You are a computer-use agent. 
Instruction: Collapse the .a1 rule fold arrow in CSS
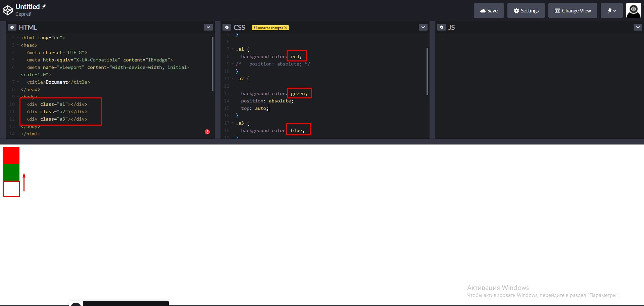coord(233,49)
